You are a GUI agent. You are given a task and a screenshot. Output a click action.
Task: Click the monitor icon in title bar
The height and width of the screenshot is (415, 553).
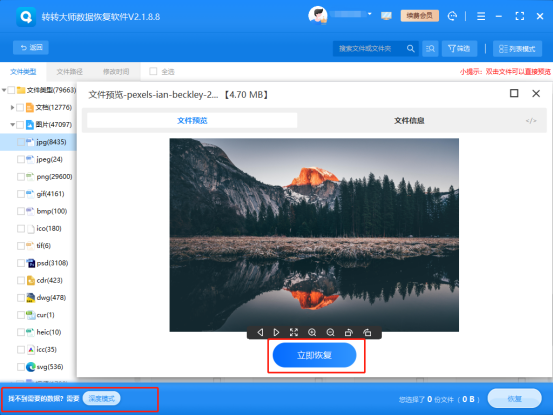point(386,16)
